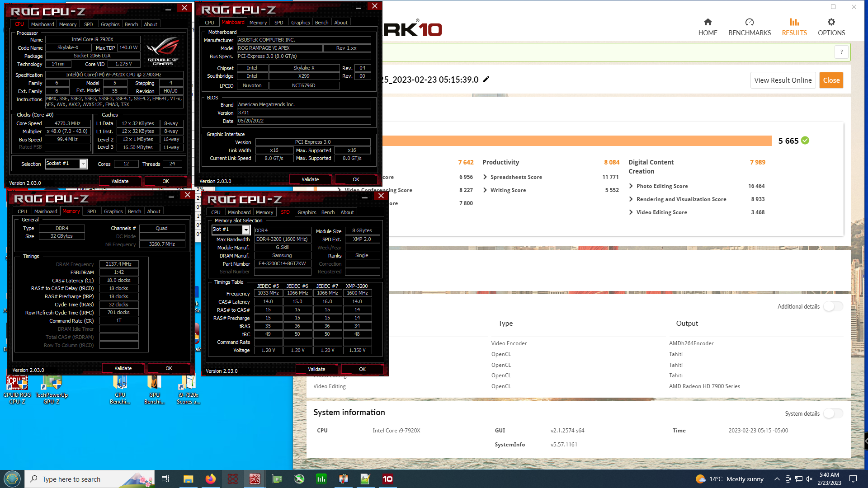Open the SPD tab in Memory window

coord(91,211)
